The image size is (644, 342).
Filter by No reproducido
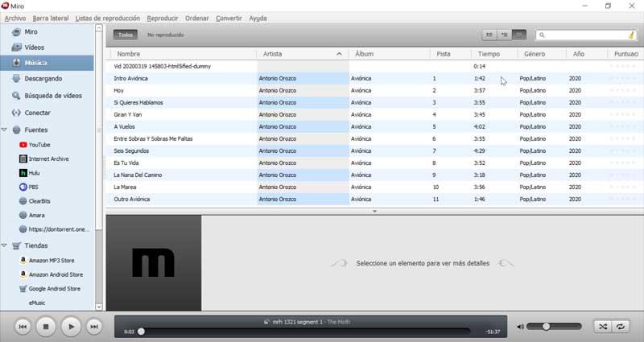(166, 35)
